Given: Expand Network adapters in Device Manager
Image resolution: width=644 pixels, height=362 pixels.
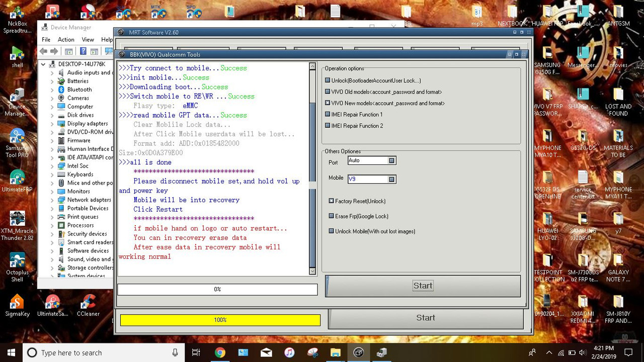Looking at the screenshot, I should coord(52,200).
